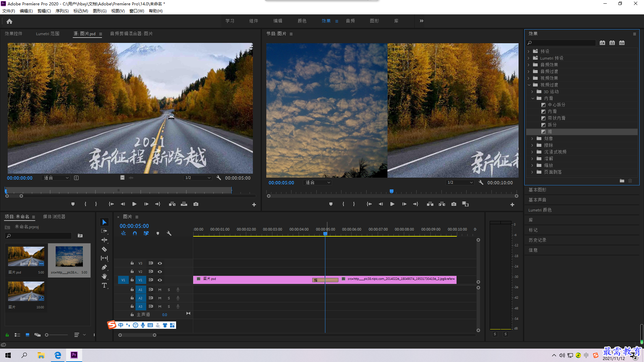Toggle V1 track output eye

(160, 280)
